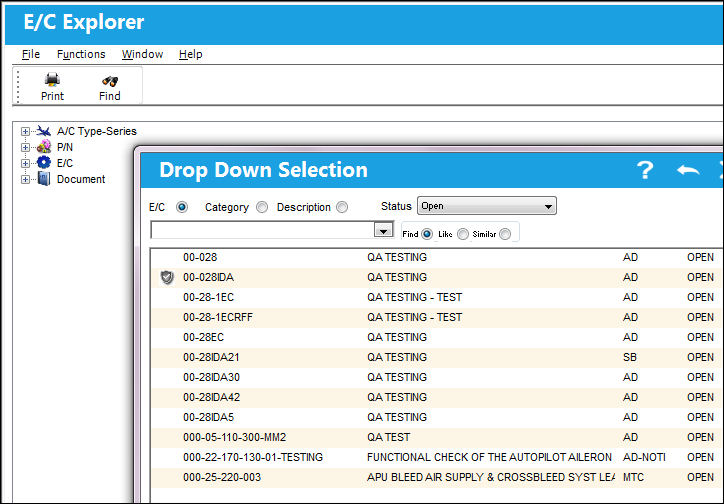
Task: Select row 00-28IDA5
Action: pos(437,417)
